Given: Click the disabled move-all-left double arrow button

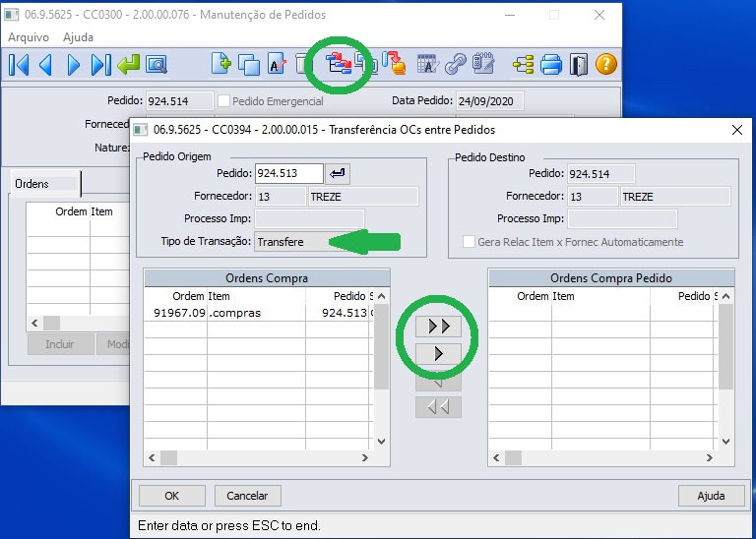Looking at the screenshot, I should click(438, 407).
